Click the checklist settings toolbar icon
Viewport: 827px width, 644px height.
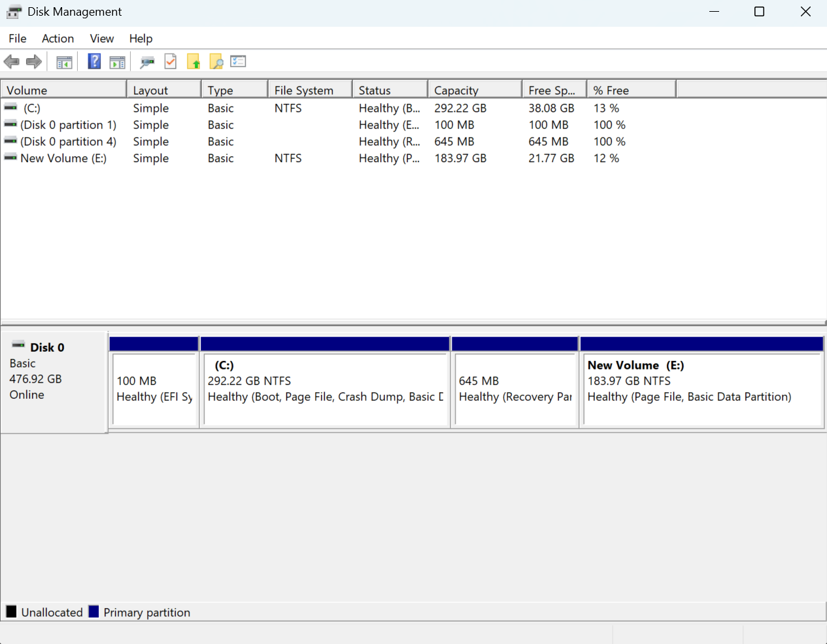(x=239, y=61)
